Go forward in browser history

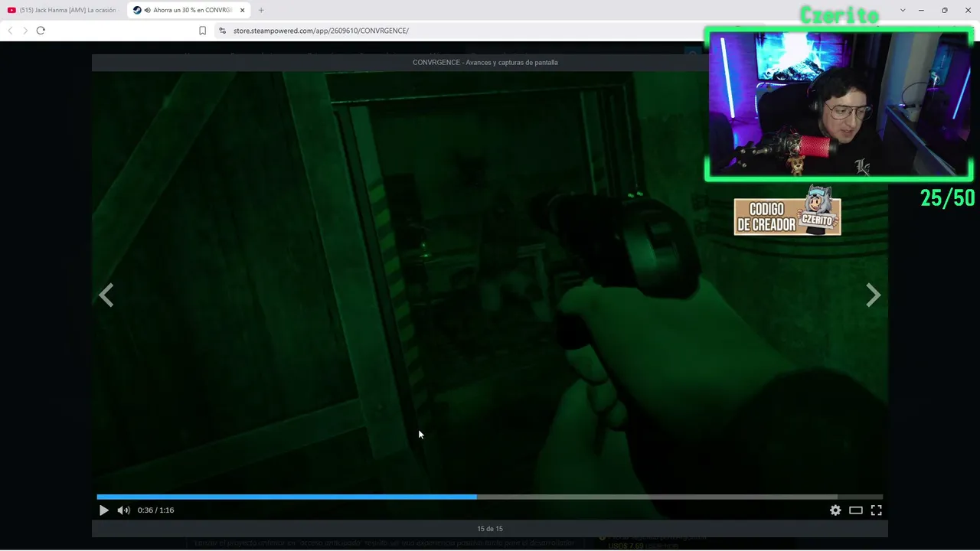click(25, 31)
